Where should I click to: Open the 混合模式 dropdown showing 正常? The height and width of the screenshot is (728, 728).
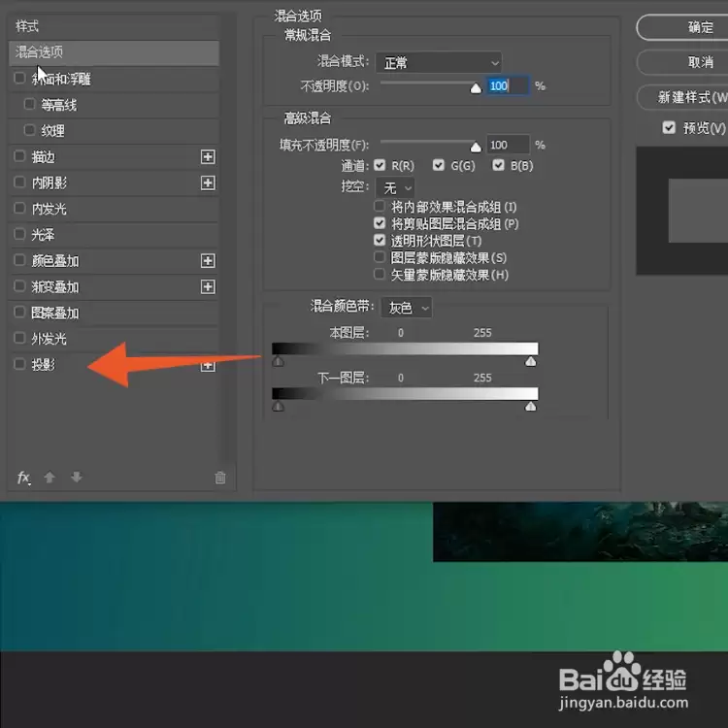click(x=439, y=62)
